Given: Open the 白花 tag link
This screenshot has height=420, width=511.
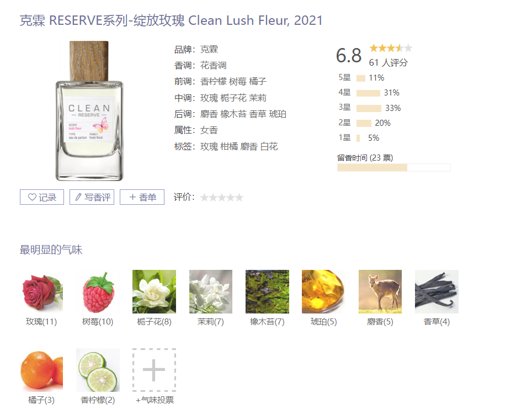Looking at the screenshot, I should pyautogui.click(x=269, y=147).
